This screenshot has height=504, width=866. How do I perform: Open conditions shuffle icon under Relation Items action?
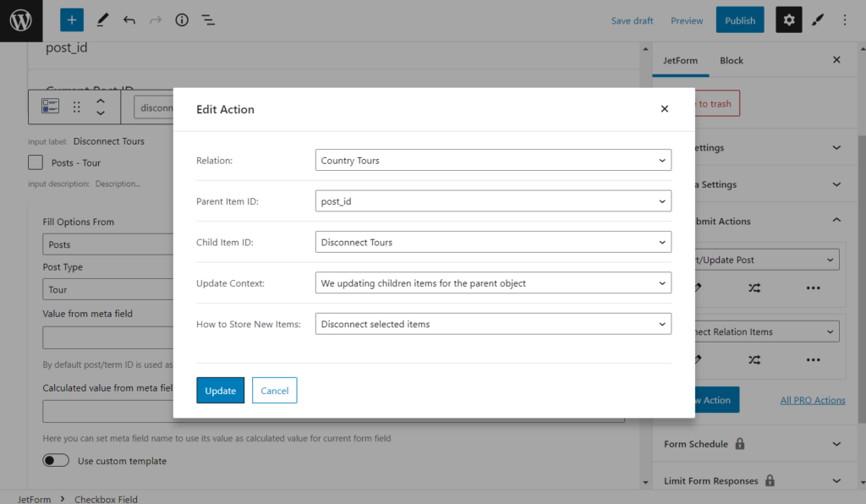tap(754, 360)
